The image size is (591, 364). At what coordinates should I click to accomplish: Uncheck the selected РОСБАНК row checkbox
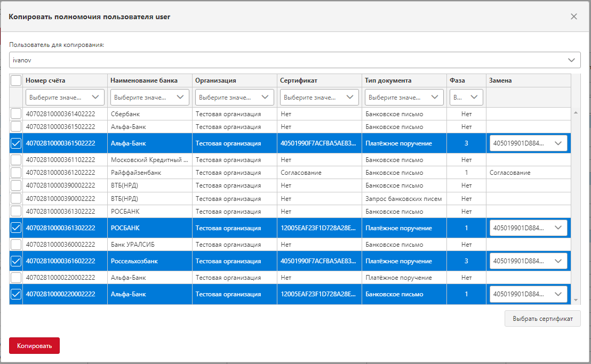(x=16, y=228)
